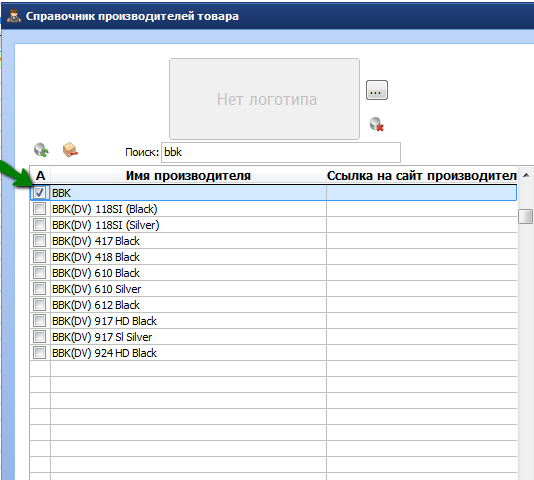Screen dimensions: 534x480
Task: Check the BBK(DV) 118SI (Black) checkbox
Action: tap(40, 209)
